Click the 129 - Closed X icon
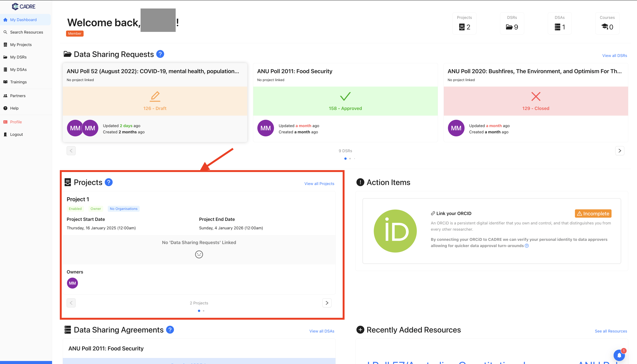637x364 pixels. pyautogui.click(x=536, y=97)
